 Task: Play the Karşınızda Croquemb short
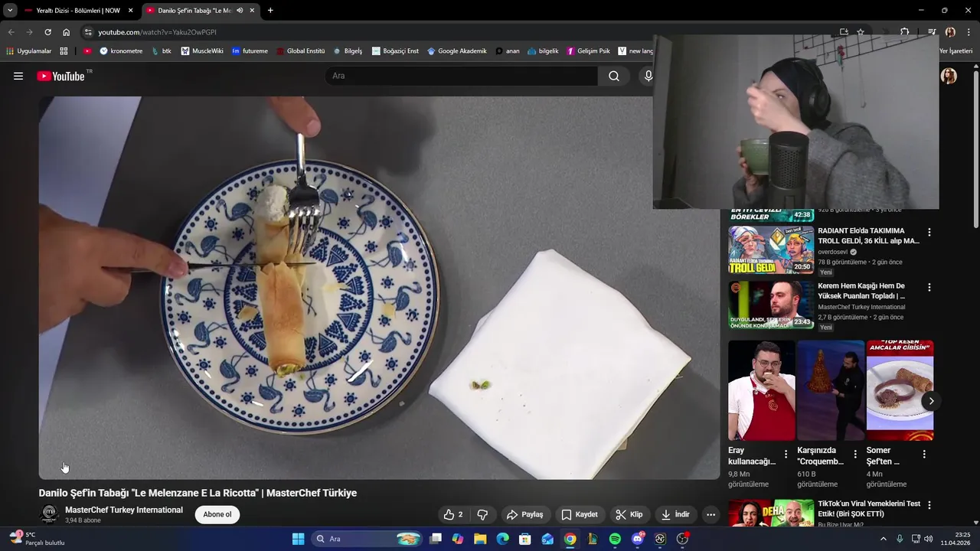point(831,390)
